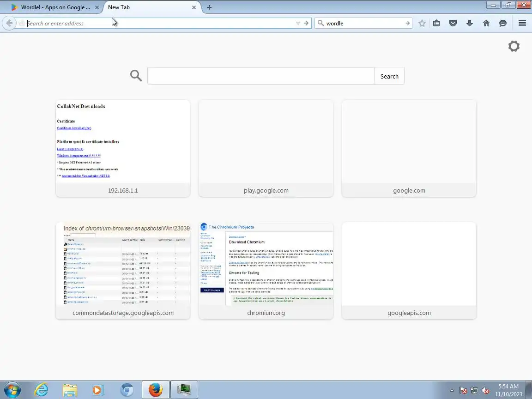Show hidden tray icons arrow
This screenshot has width=532, height=399.
coord(452,390)
